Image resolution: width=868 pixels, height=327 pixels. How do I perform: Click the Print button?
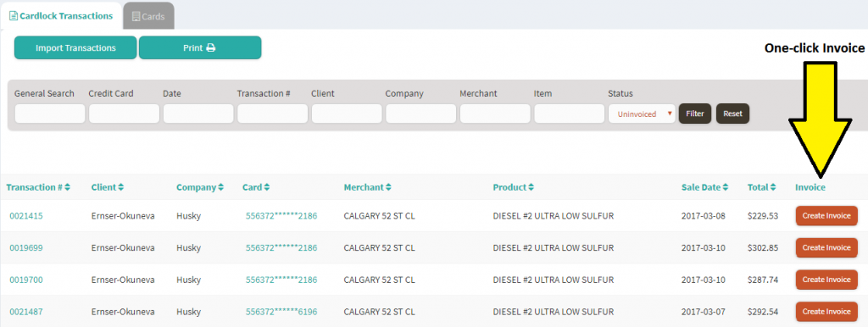200,47
